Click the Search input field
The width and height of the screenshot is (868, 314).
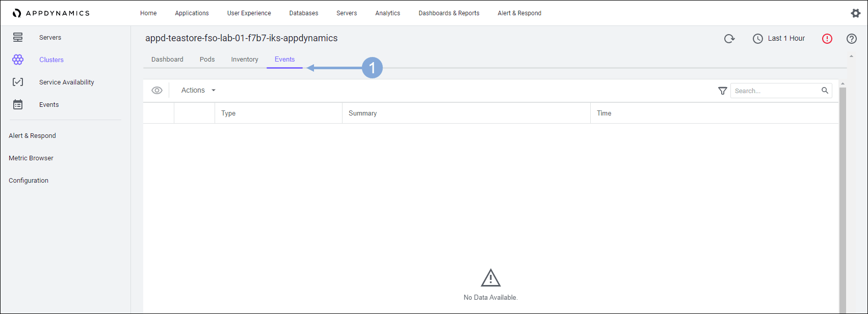[x=774, y=91]
